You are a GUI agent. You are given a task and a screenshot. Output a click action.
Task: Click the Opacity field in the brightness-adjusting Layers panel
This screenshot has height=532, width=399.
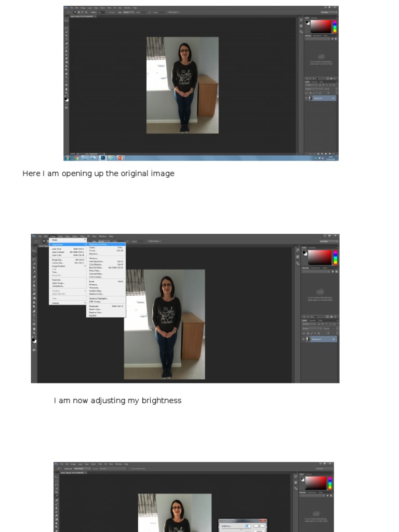(333, 328)
